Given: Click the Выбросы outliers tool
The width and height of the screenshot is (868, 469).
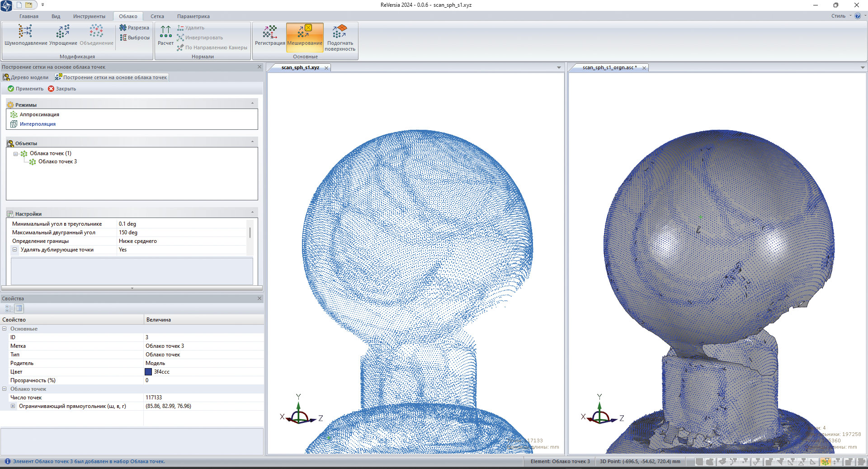Looking at the screenshot, I should pos(134,38).
